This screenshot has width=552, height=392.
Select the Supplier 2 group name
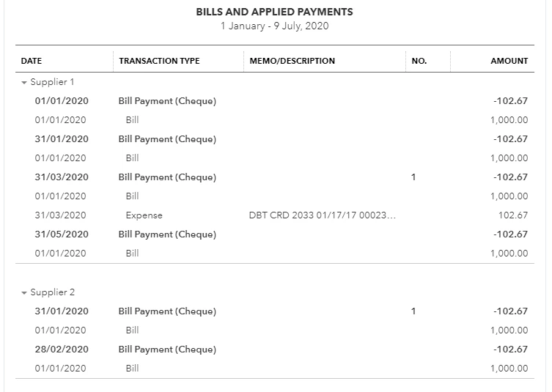[x=53, y=292]
